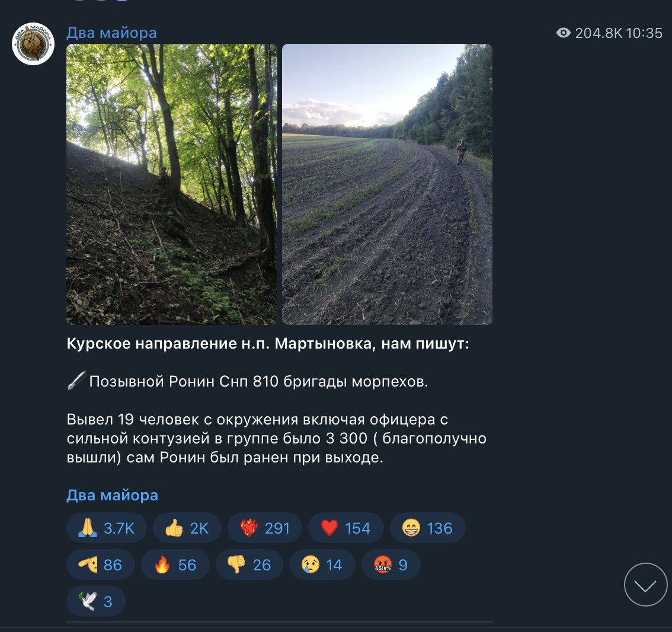Image resolution: width=672 pixels, height=632 pixels.
Task: Click the 10:35 message timestamp
Action: click(644, 33)
